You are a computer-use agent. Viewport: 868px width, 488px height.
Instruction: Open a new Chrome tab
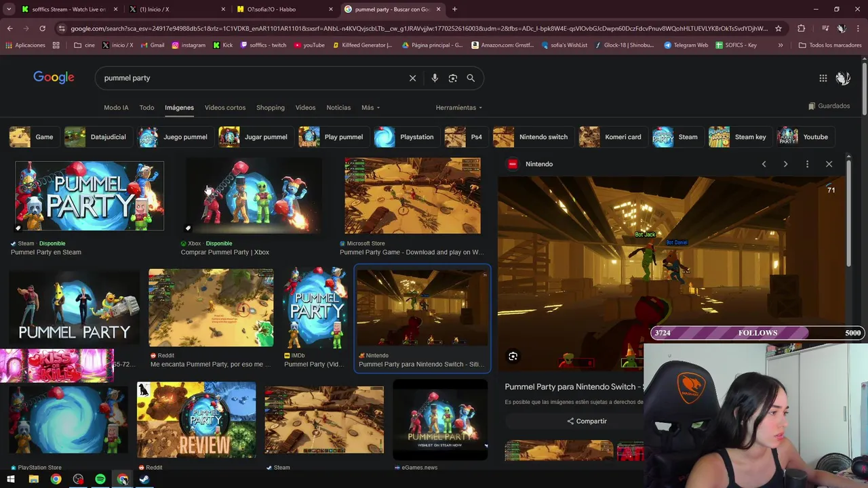(x=454, y=9)
